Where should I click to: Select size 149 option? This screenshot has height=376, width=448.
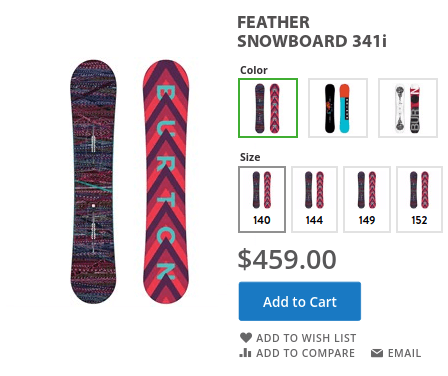point(367,199)
